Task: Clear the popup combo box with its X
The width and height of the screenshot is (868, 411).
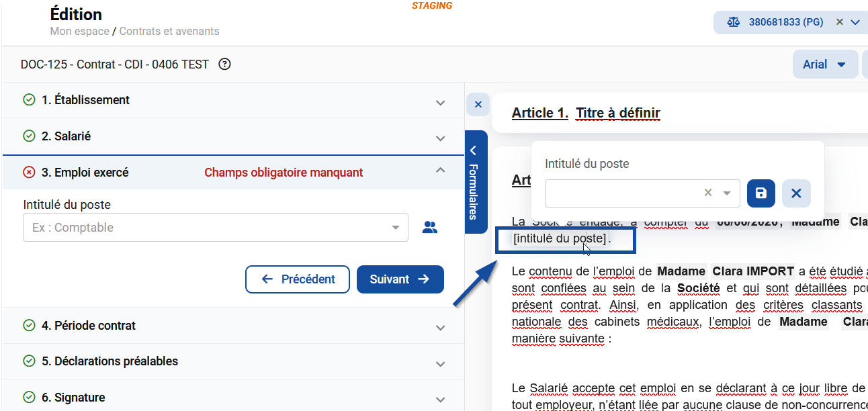Action: (707, 193)
